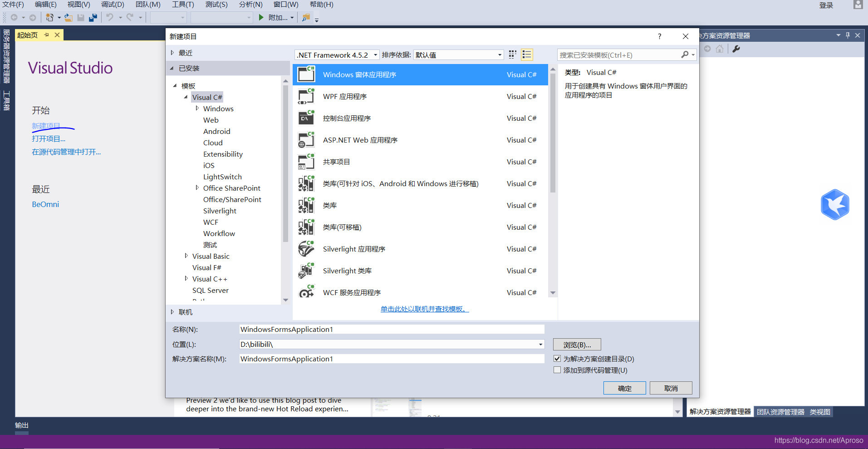Switch to the 团队资源管理器 tab
This screenshot has width=868, height=449.
pos(780,412)
